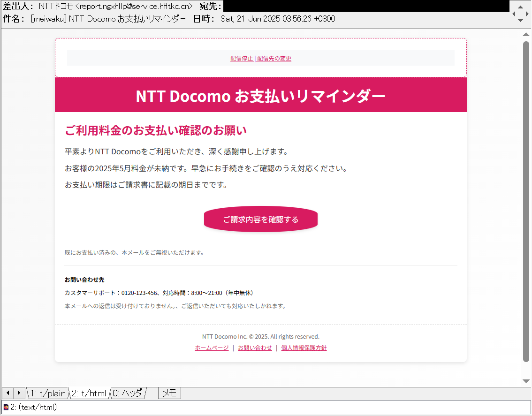The width and height of the screenshot is (532, 416).
Task: Click the 2: (text/html) status entry
Action: [34, 407]
